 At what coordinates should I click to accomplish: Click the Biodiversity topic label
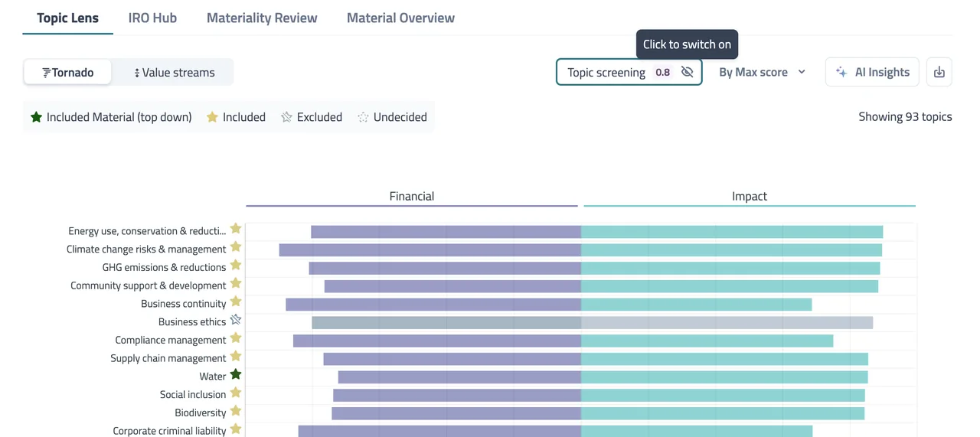201,413
